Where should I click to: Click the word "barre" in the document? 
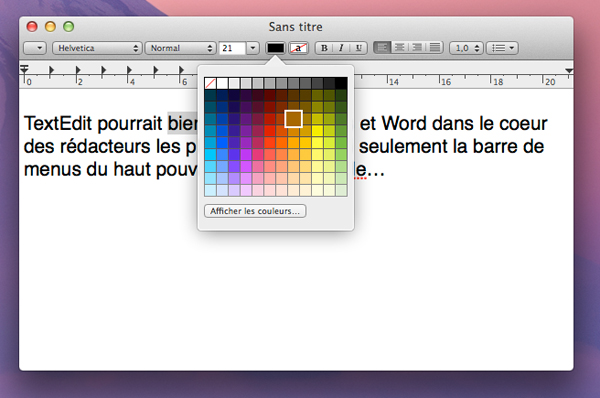coord(496,147)
